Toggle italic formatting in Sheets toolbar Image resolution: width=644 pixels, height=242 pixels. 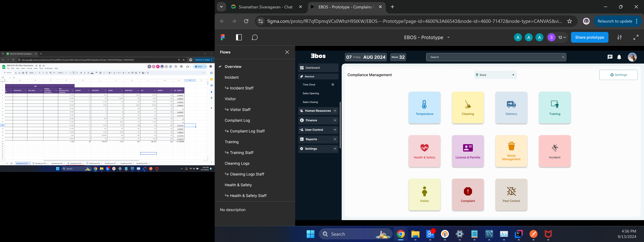[x=85, y=73]
